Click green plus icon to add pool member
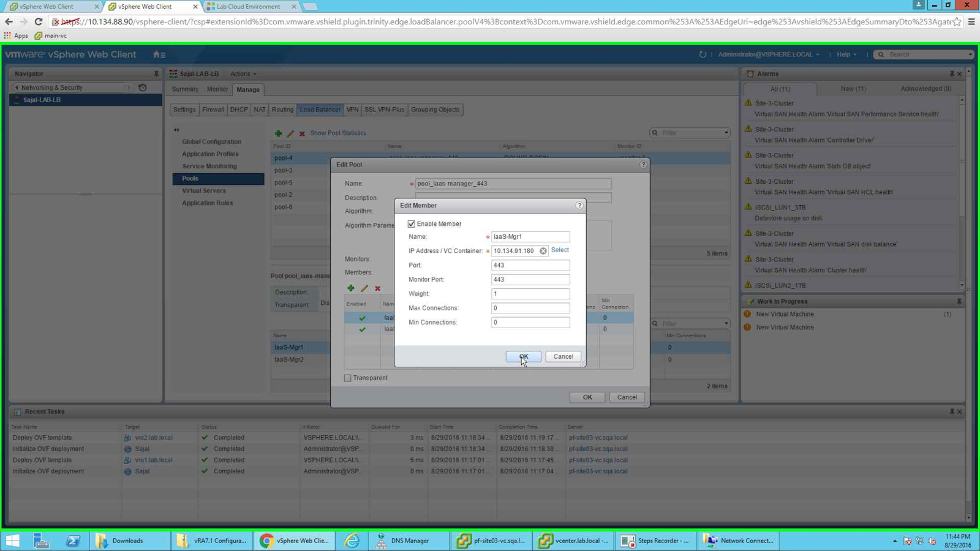The height and width of the screenshot is (551, 980). point(351,288)
